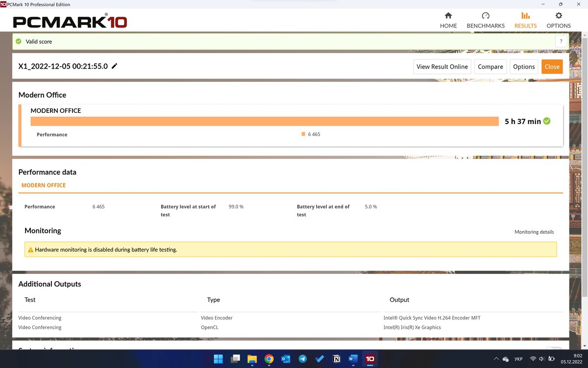Open Monitoring details link

click(534, 232)
